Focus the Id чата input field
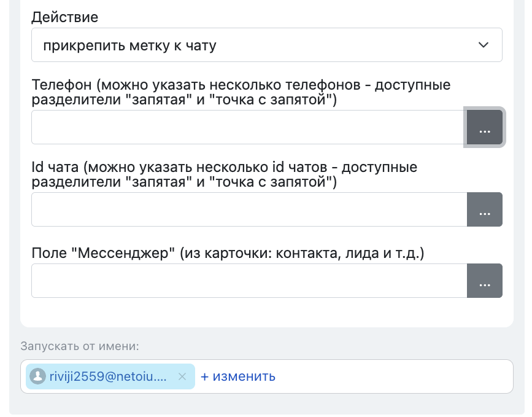 [x=249, y=209]
